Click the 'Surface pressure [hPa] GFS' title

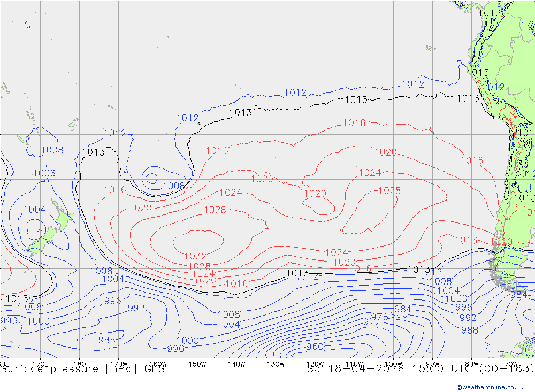pyautogui.click(x=82, y=369)
